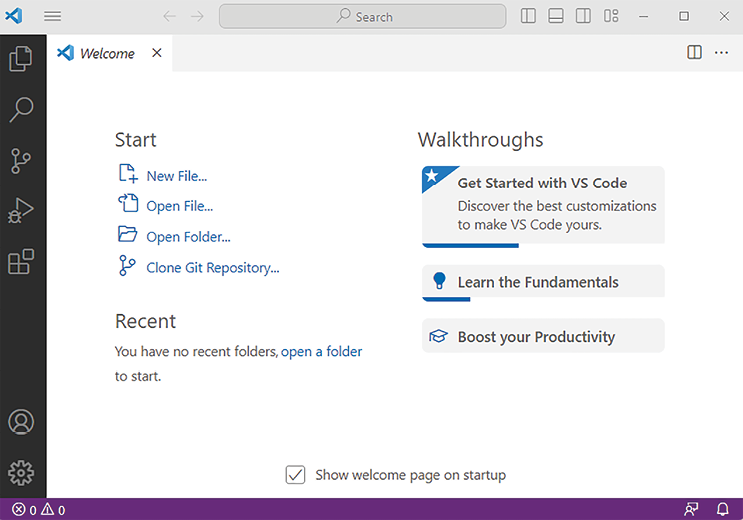743x520 pixels.
Task: Go forward using the right arrow
Action: [197, 17]
